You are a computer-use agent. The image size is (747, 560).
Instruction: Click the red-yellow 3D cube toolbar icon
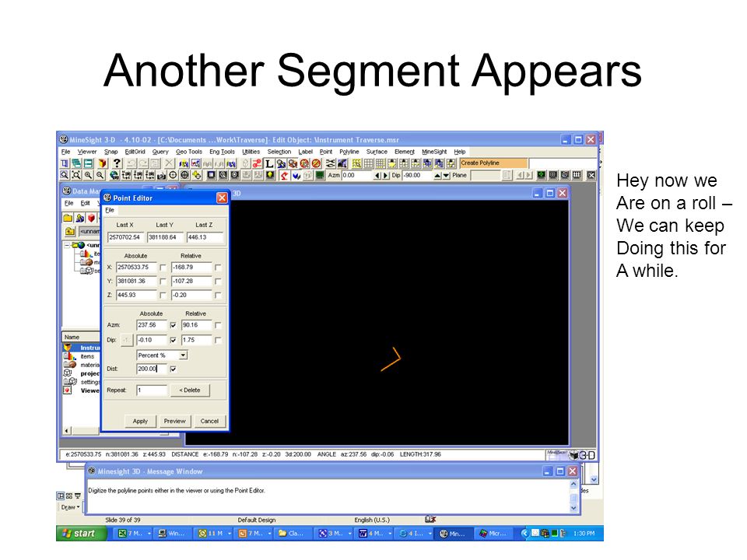click(103, 163)
